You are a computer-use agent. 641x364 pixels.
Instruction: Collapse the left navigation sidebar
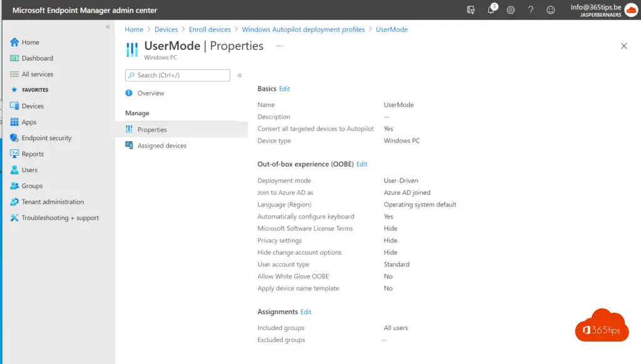click(x=108, y=27)
